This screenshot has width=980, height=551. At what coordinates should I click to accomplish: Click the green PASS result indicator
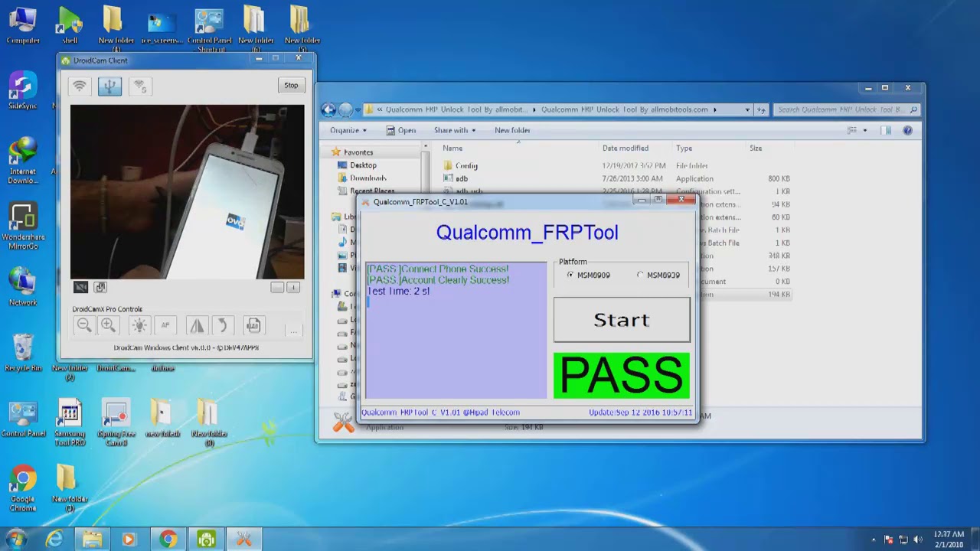(622, 375)
